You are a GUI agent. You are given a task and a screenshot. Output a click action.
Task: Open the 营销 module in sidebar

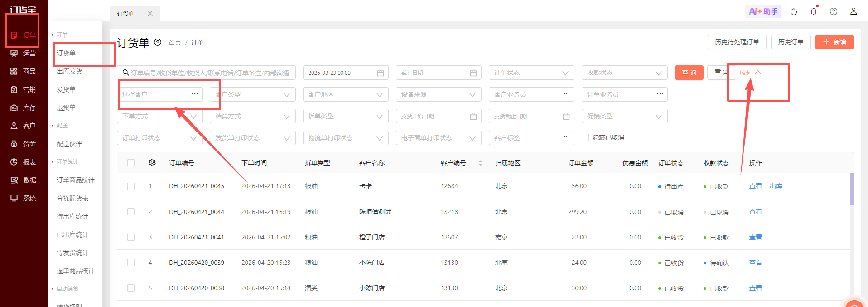(x=24, y=89)
